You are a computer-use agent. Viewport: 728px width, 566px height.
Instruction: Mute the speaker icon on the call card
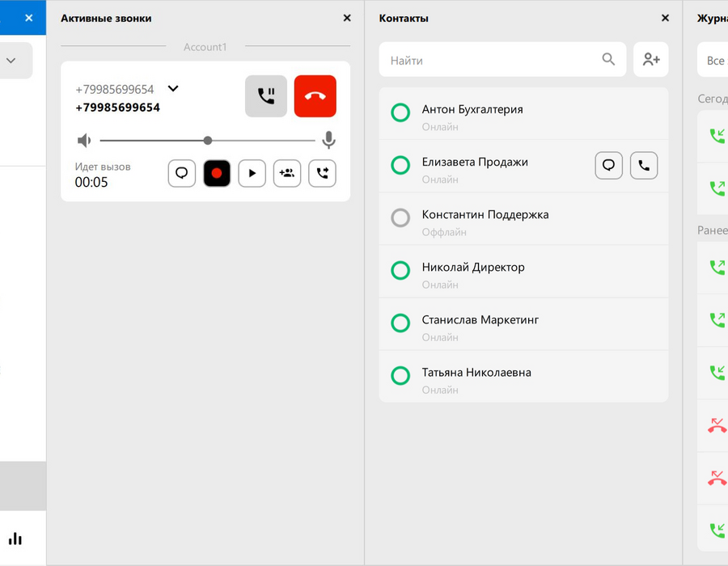tap(84, 140)
